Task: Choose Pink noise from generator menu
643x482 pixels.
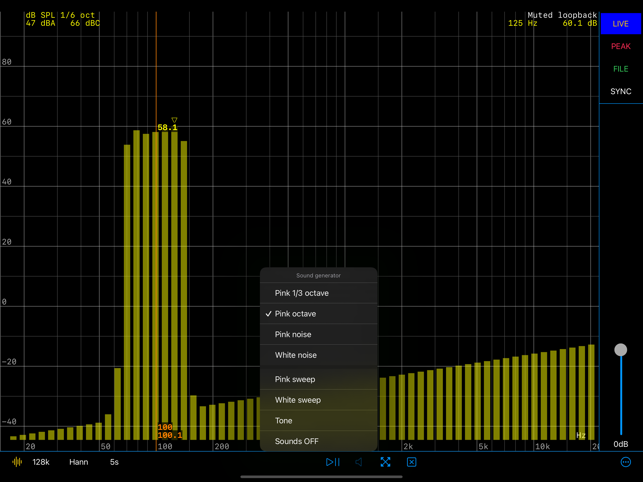Action: (x=319, y=334)
